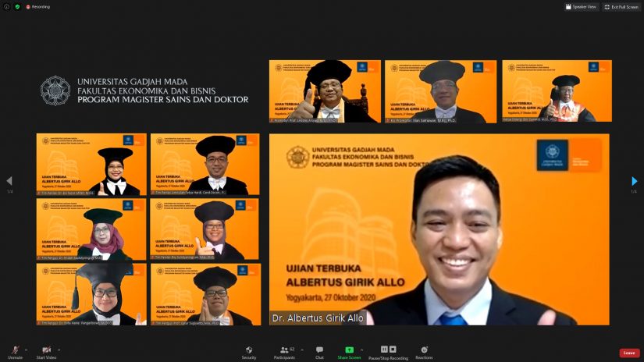The image size is (644, 362).
Task: Go to previous gallery page arrow
Action: tap(9, 181)
